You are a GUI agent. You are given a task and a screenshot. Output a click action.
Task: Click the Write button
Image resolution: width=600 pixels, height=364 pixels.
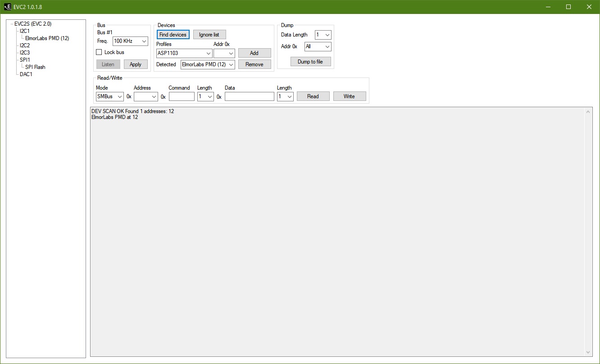pos(349,96)
